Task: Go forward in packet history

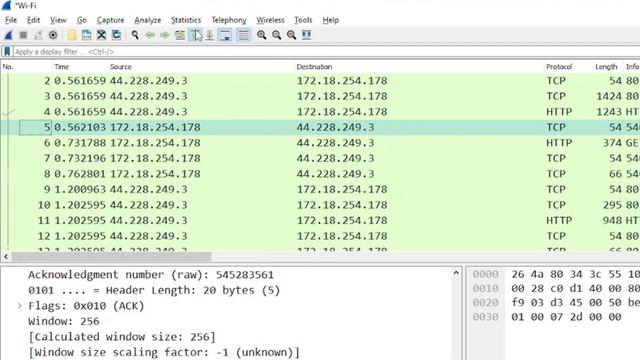Action: (164, 35)
